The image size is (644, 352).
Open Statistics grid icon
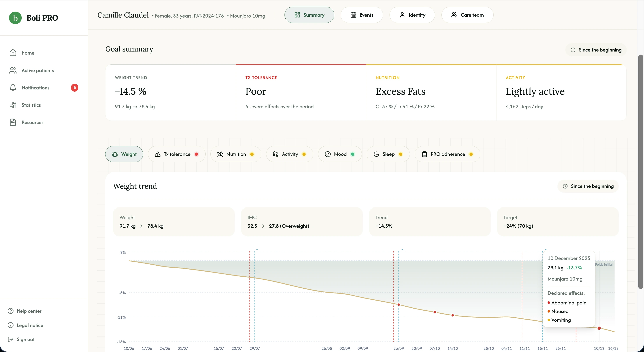click(13, 105)
